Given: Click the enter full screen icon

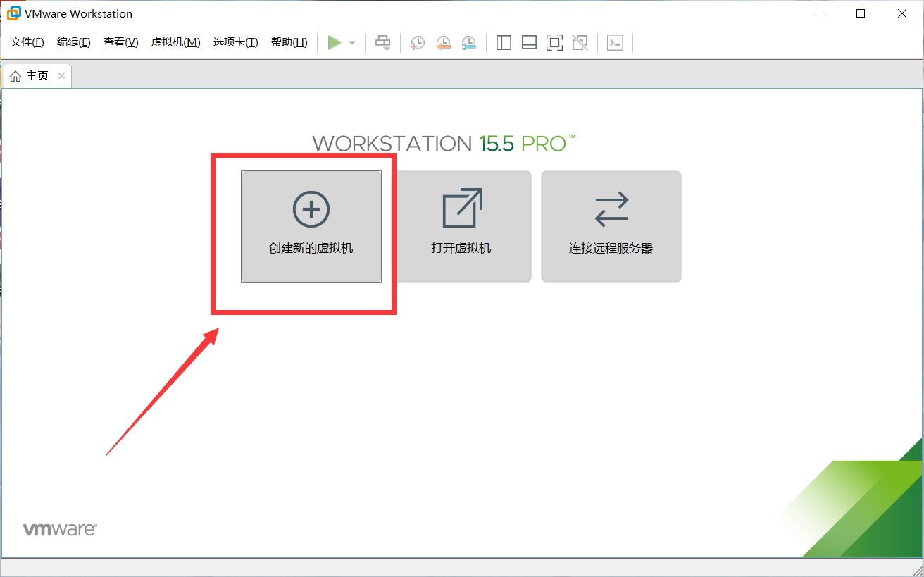Looking at the screenshot, I should point(554,43).
